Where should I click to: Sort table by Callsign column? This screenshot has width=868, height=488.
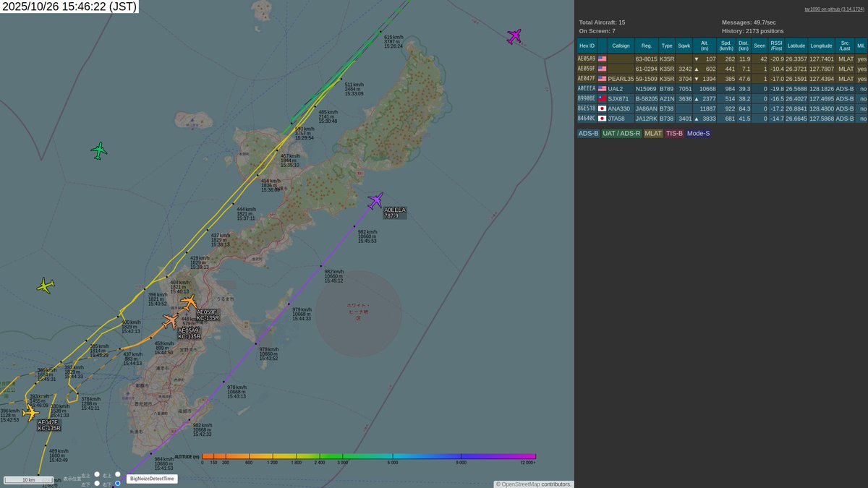click(621, 45)
